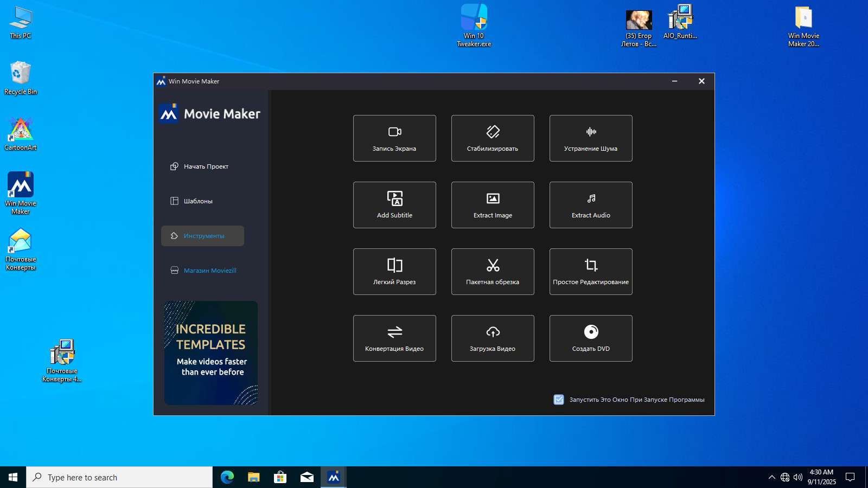This screenshot has width=868, height=488.
Task: Open network status tray icon
Action: coord(785,477)
